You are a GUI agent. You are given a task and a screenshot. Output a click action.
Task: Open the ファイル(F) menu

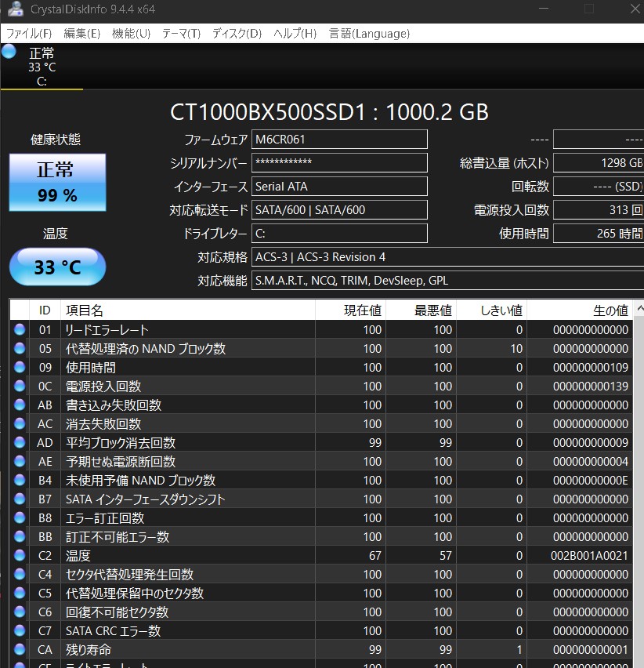[x=29, y=34]
